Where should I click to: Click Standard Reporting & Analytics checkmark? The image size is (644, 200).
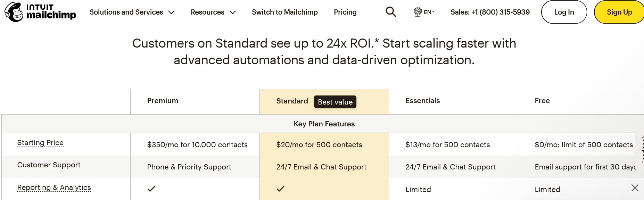(281, 189)
